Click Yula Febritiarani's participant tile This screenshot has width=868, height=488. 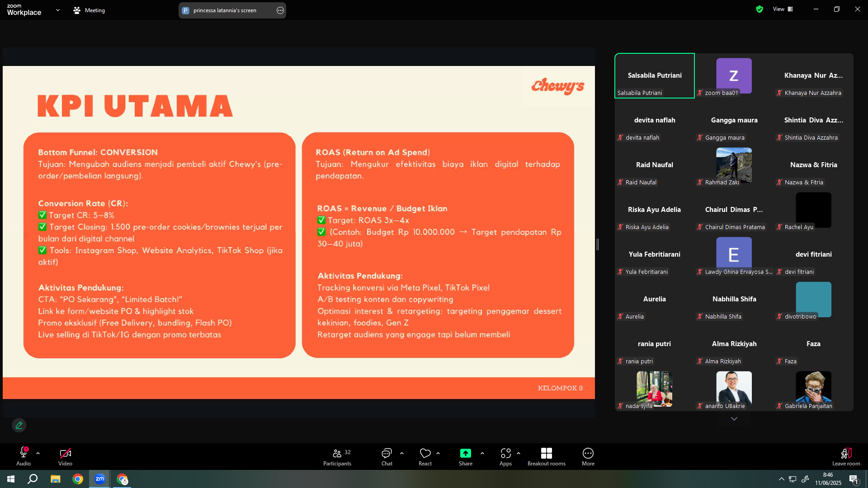click(x=655, y=254)
